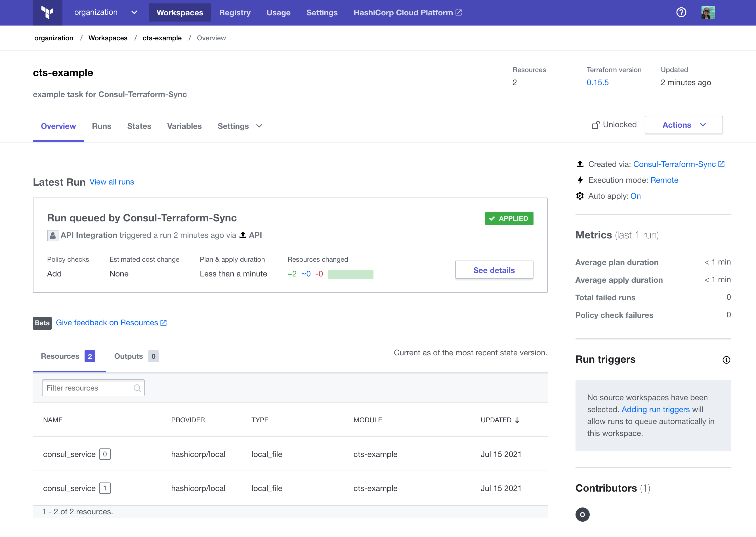The height and width of the screenshot is (537, 756).
Task: Click the green resources changed bar
Action: click(x=350, y=274)
